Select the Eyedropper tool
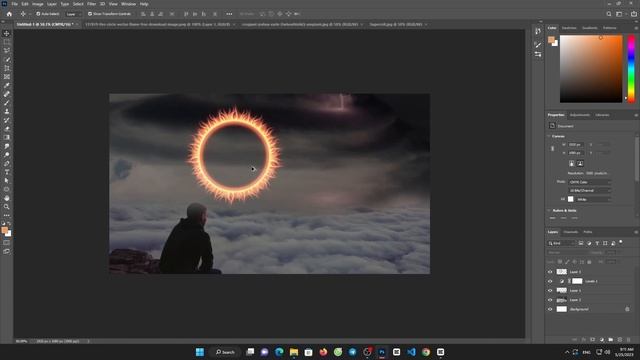640x360 pixels. pyautogui.click(x=7, y=85)
